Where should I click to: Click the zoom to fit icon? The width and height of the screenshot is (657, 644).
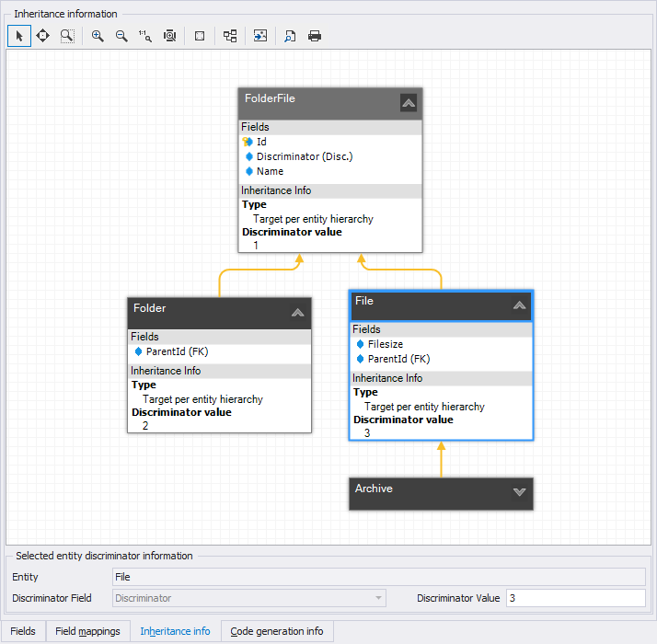[x=169, y=36]
